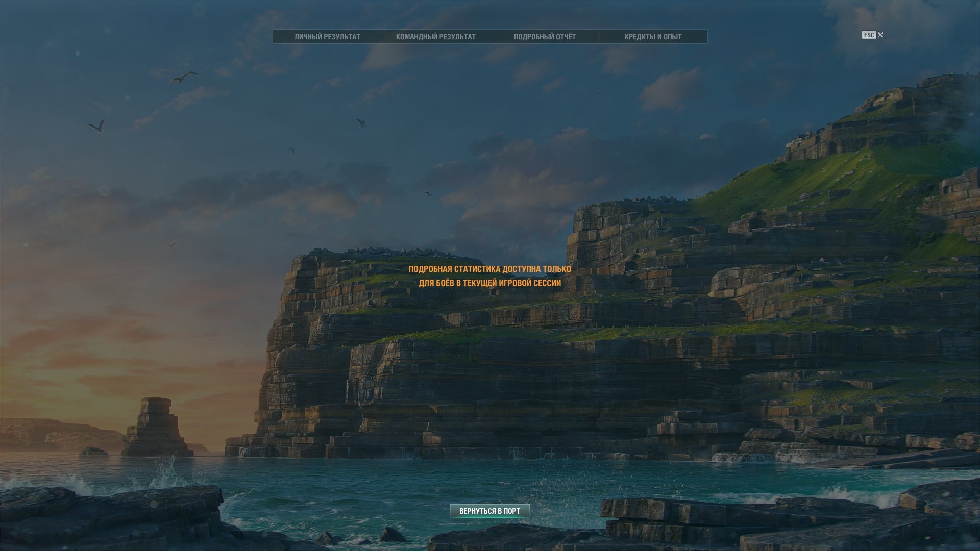Open credits and experience tab
This screenshot has width=980, height=551.
coord(653,37)
